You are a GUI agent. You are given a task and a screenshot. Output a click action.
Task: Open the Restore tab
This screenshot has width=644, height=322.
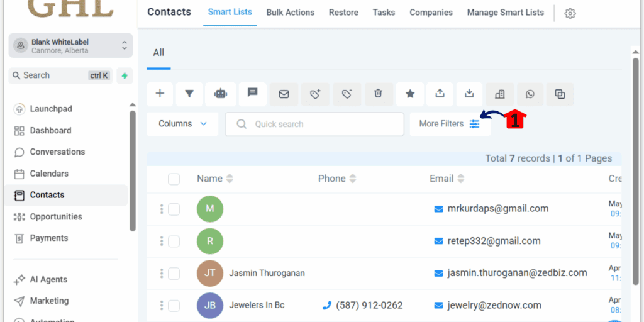pyautogui.click(x=343, y=13)
